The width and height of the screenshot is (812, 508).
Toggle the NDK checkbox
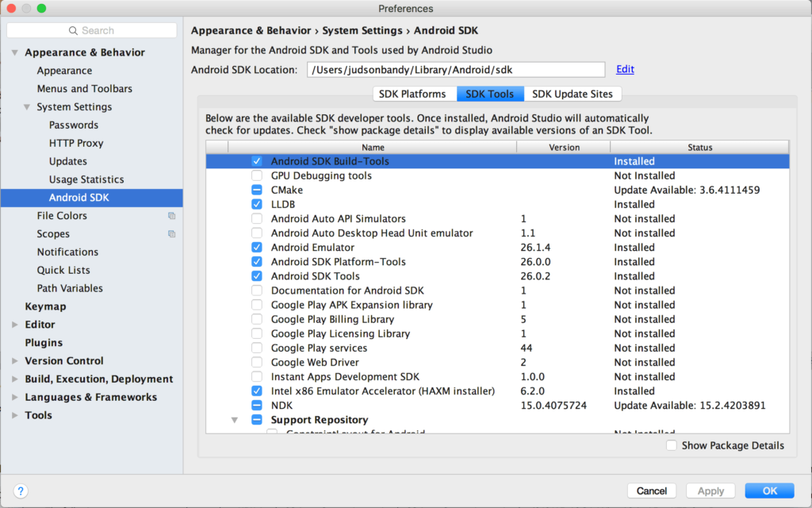[257, 406]
